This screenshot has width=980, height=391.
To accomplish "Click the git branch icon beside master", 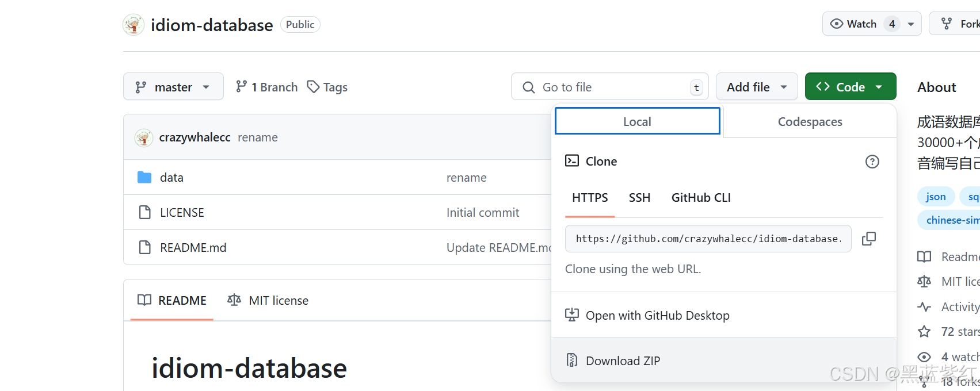I will [141, 87].
